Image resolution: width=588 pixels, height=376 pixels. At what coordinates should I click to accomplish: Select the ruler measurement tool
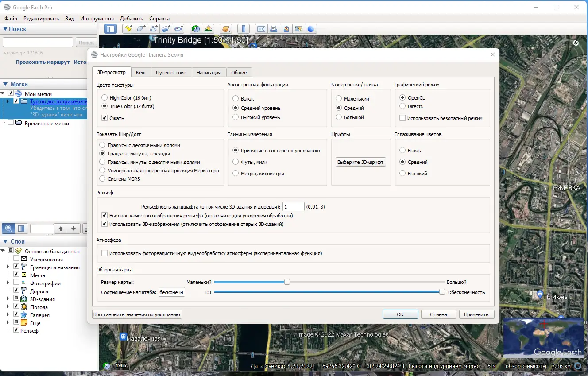tap(243, 29)
